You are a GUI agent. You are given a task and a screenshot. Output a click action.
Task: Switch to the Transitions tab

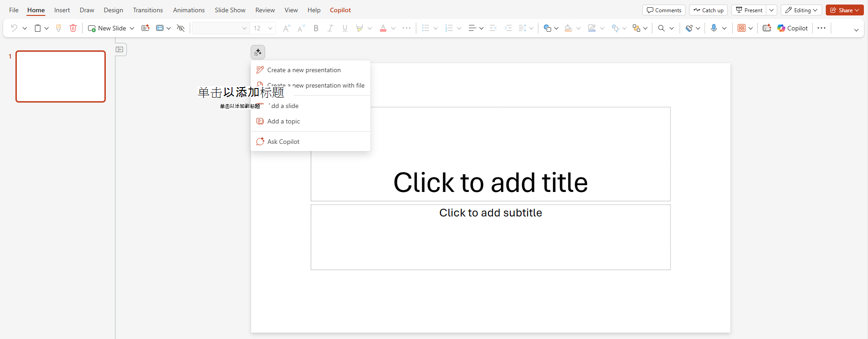pyautogui.click(x=148, y=10)
